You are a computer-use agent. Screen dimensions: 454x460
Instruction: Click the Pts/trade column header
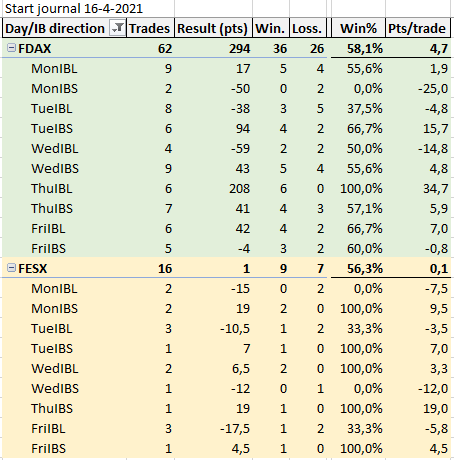click(417, 28)
